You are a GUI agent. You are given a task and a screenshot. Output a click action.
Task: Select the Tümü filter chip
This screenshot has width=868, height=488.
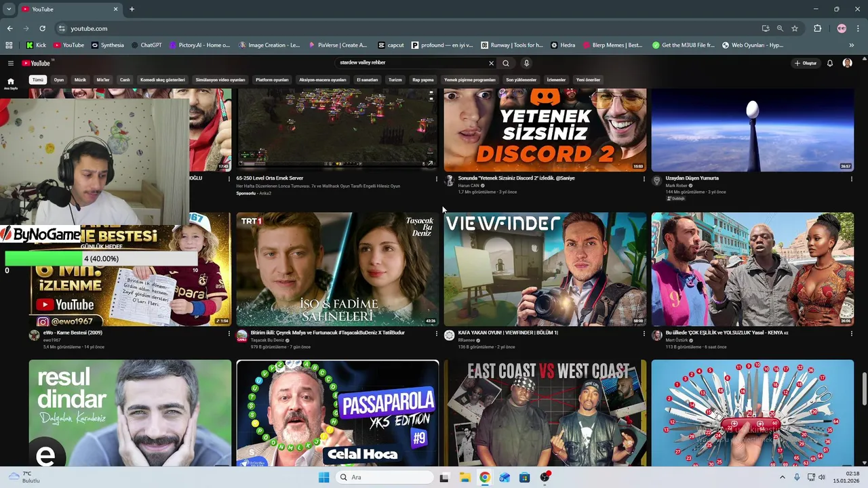click(x=38, y=80)
